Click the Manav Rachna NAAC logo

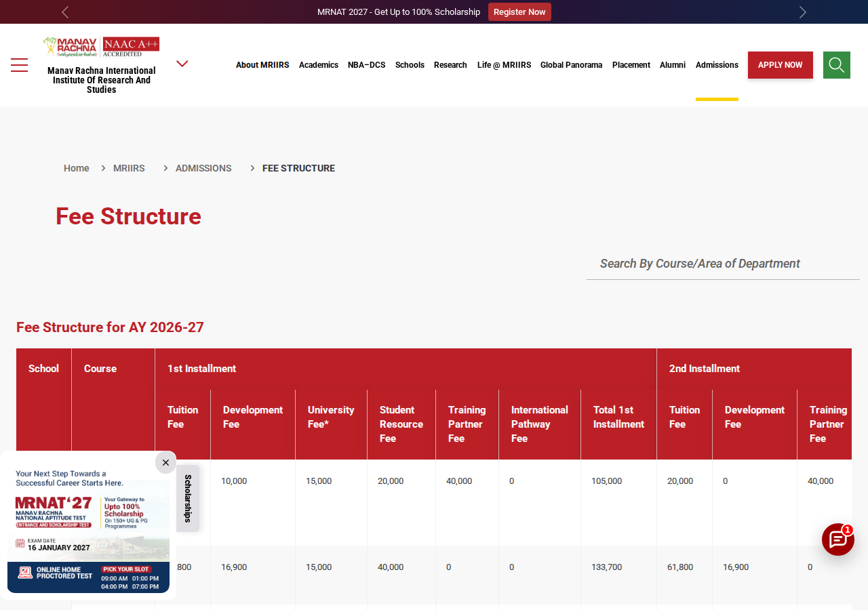[102, 46]
